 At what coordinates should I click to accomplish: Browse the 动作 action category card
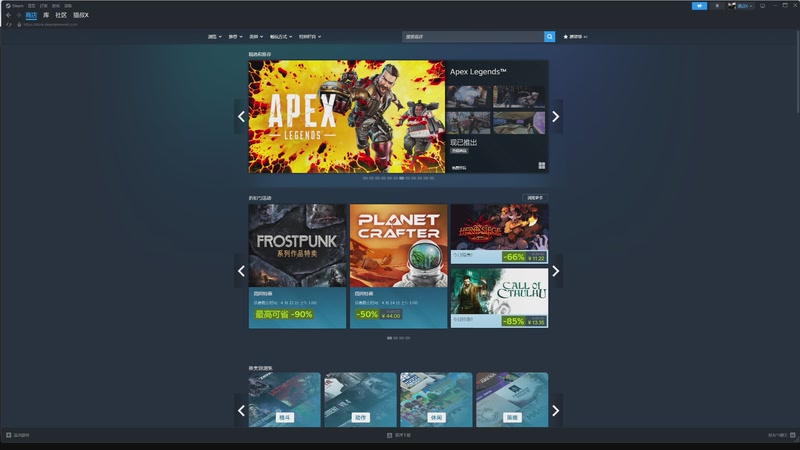[361, 399]
